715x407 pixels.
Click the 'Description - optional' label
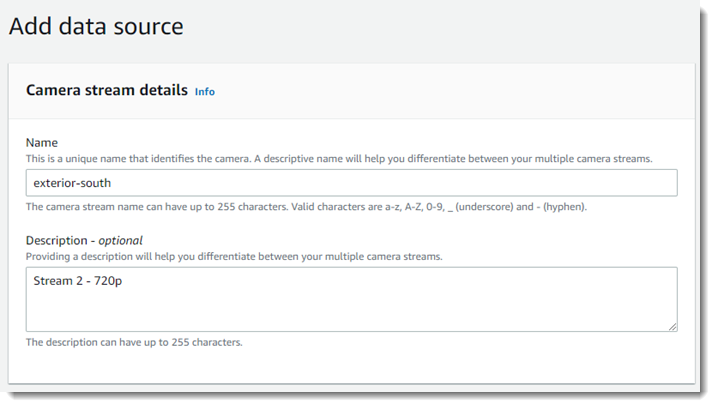[x=84, y=240]
